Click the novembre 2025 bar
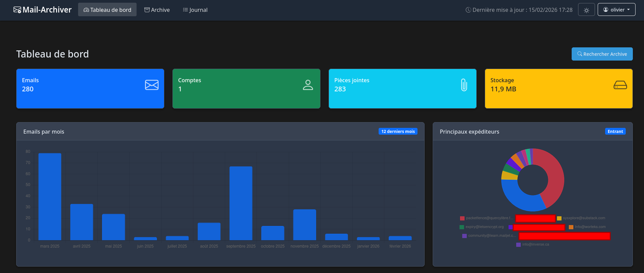This screenshot has width=644, height=273. [x=305, y=225]
